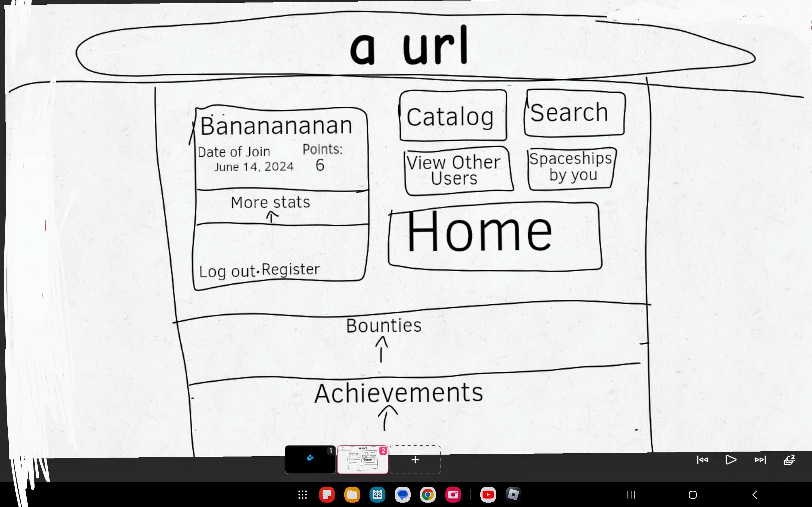Select frame 1 thumbnail
The height and width of the screenshot is (507, 812).
pos(310,459)
